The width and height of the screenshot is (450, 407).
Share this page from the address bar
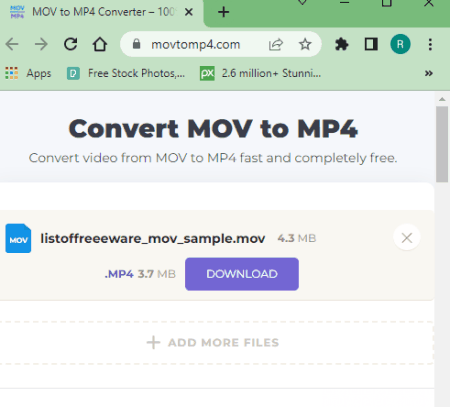(276, 44)
